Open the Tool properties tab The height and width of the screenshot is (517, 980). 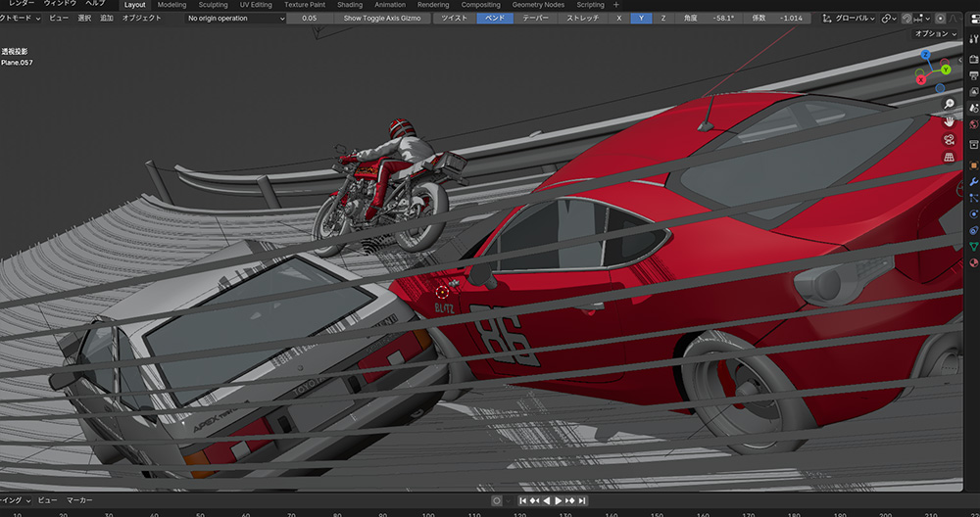pyautogui.click(x=974, y=39)
